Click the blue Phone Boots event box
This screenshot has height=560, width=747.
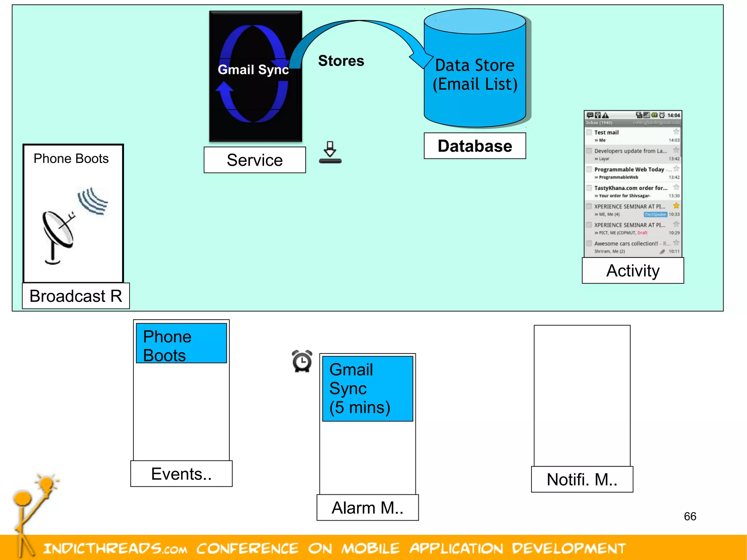click(181, 343)
